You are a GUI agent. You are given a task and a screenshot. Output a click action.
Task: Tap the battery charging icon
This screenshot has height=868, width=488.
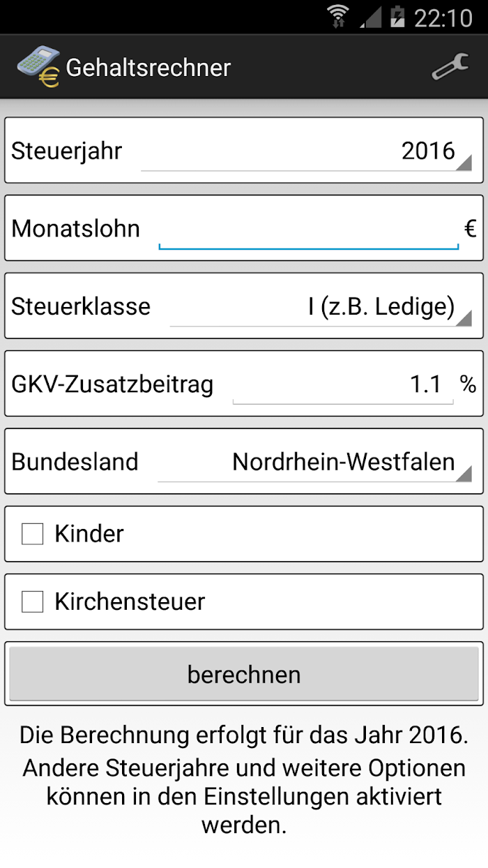[x=397, y=17]
